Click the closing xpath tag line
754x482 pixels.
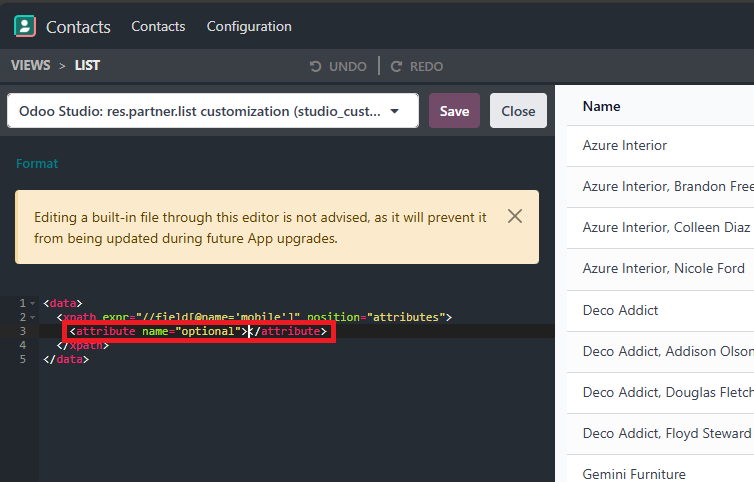click(83, 345)
